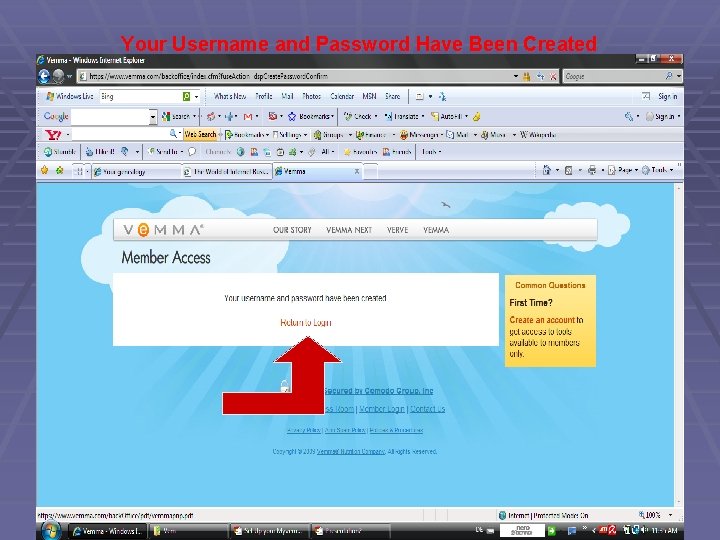This screenshot has height=540, width=720.
Task: Open Profile in Windows Live toolbar
Action: click(264, 96)
